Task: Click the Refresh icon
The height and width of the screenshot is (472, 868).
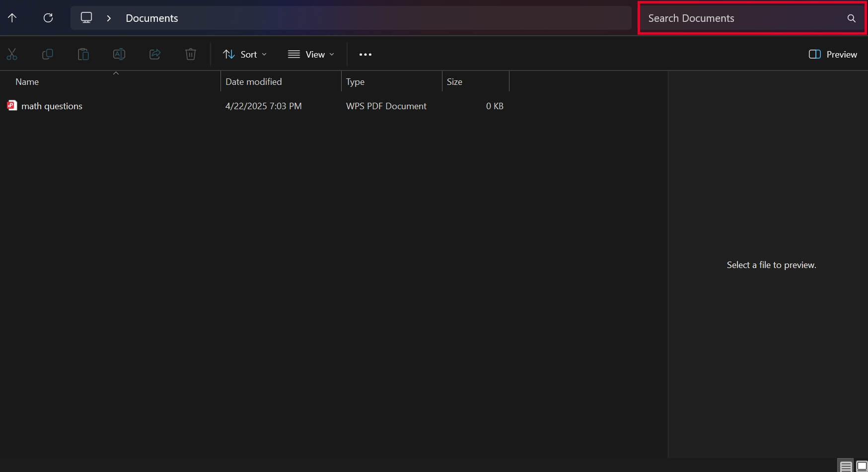Action: [48, 18]
